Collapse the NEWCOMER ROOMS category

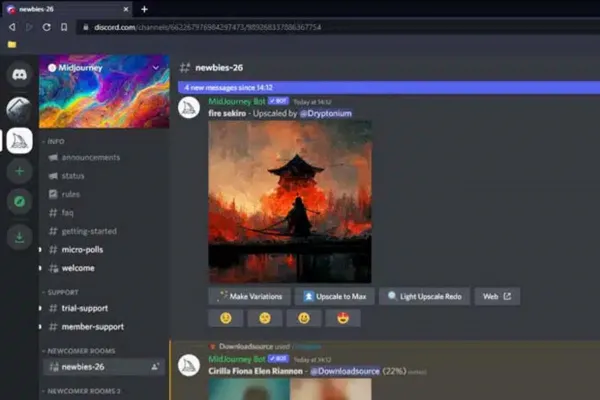pos(78,351)
